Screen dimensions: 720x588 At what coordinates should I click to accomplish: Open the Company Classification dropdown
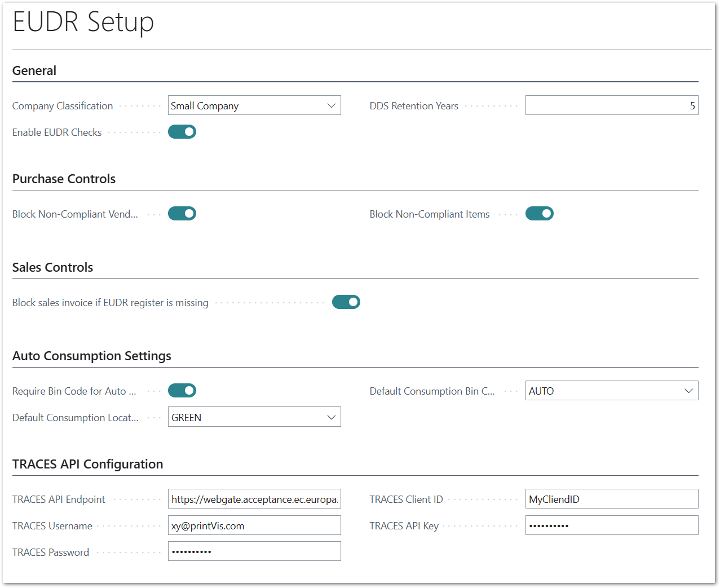click(254, 105)
